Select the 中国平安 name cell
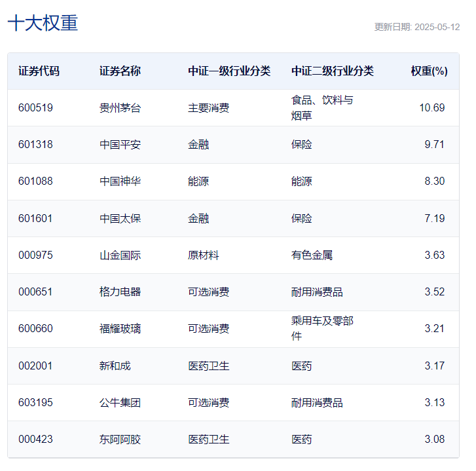The width and height of the screenshot is (476, 471). click(x=120, y=145)
